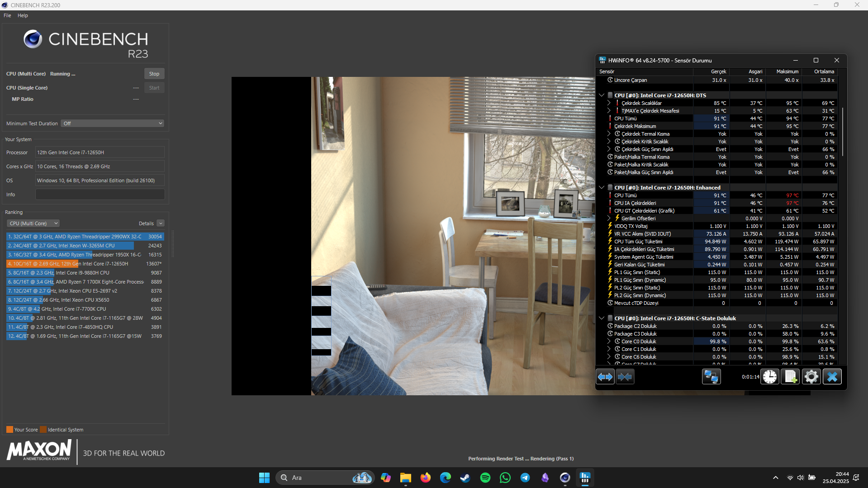Viewport: 868px width, 488px height.
Task: Expand Core C1 Doluluk row
Action: 609,349
